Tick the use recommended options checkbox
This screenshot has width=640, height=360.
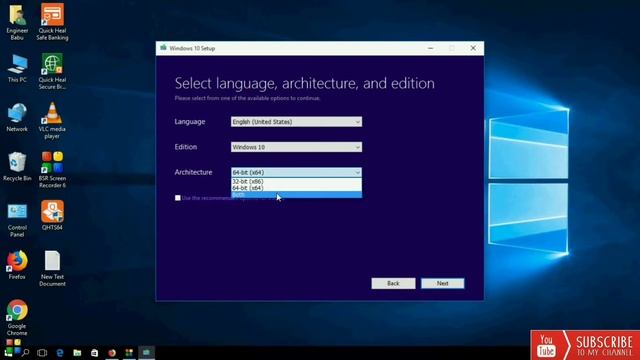click(x=178, y=198)
